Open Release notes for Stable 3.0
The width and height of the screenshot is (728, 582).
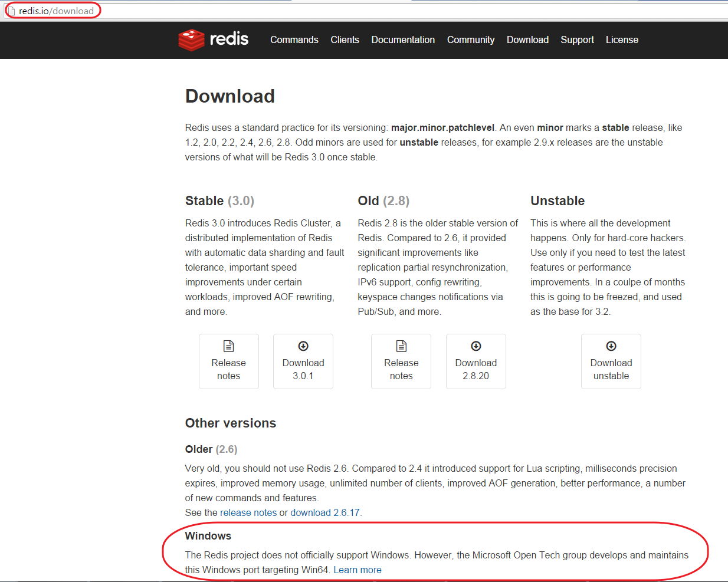coord(229,361)
